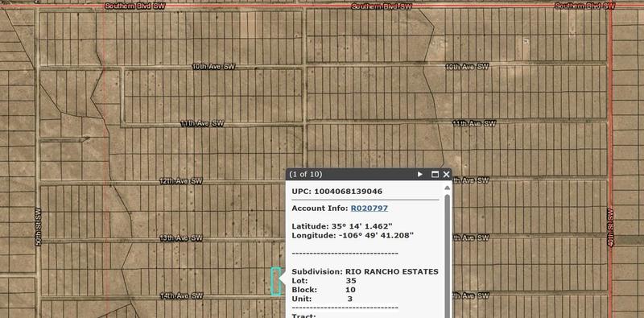Click the full "14th Ave SW" label

pyautogui.click(x=181, y=295)
